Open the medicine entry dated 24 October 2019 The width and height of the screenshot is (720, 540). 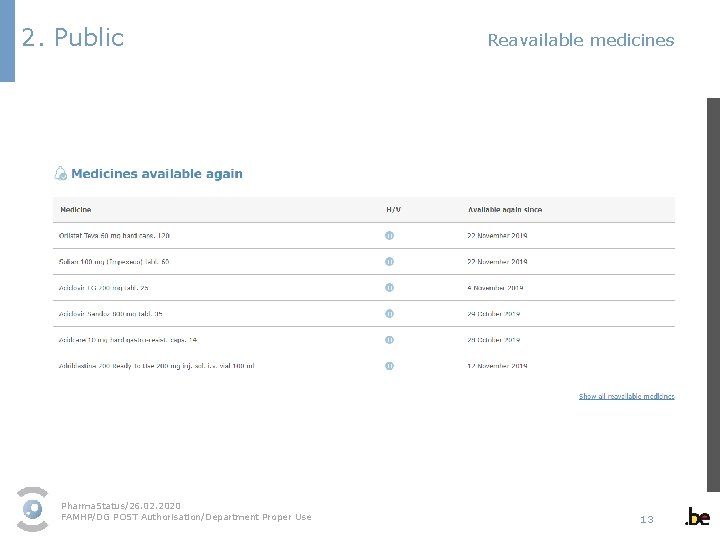click(111, 314)
